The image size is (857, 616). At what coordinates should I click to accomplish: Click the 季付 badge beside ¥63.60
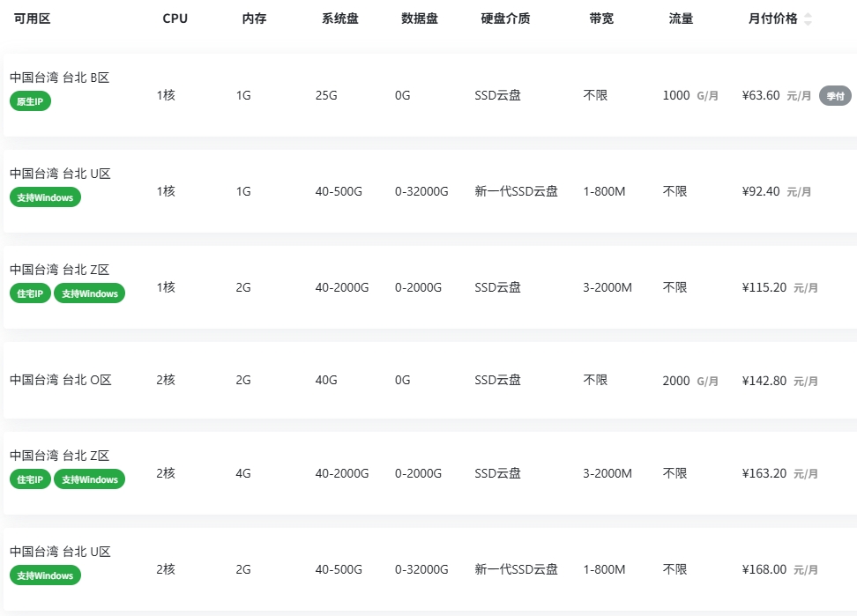(x=835, y=95)
